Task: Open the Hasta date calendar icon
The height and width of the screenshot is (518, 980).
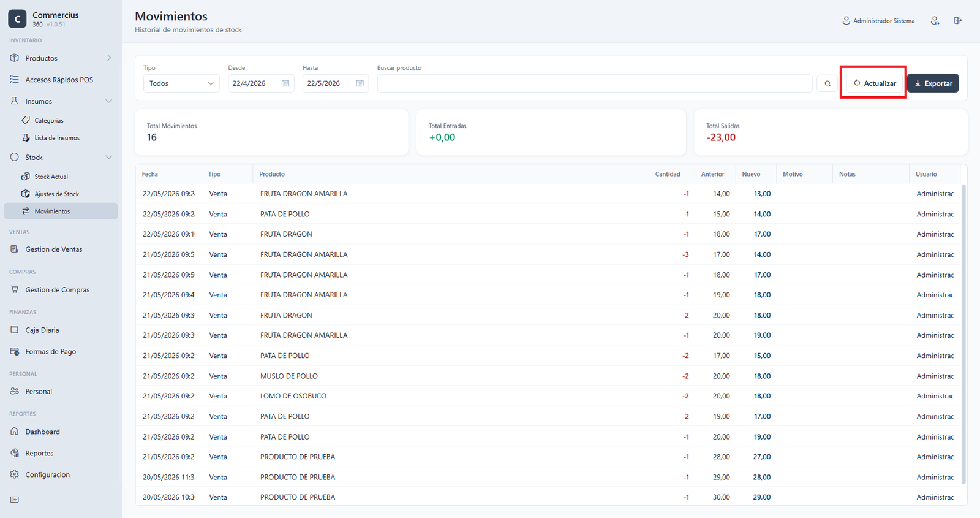Action: (360, 83)
